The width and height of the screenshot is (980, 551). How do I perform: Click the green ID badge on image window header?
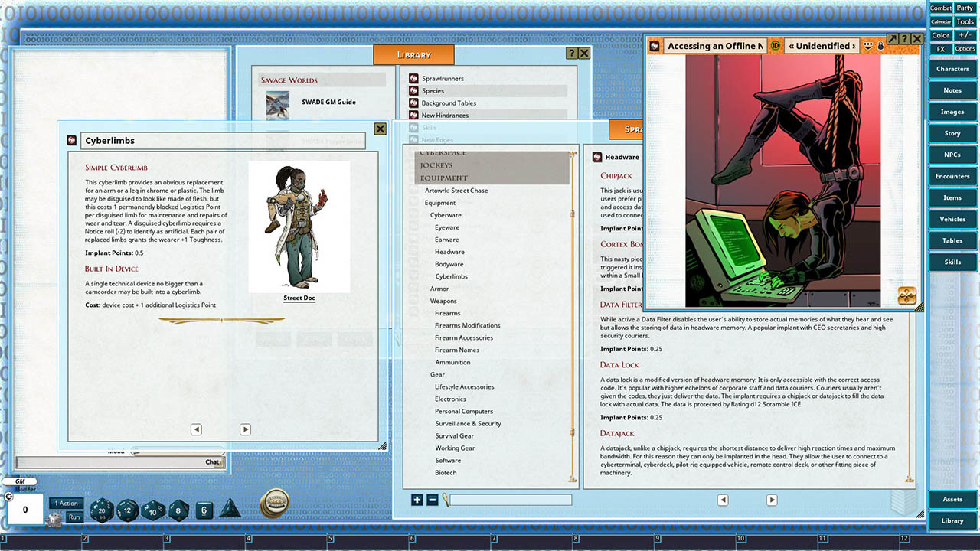coord(776,46)
